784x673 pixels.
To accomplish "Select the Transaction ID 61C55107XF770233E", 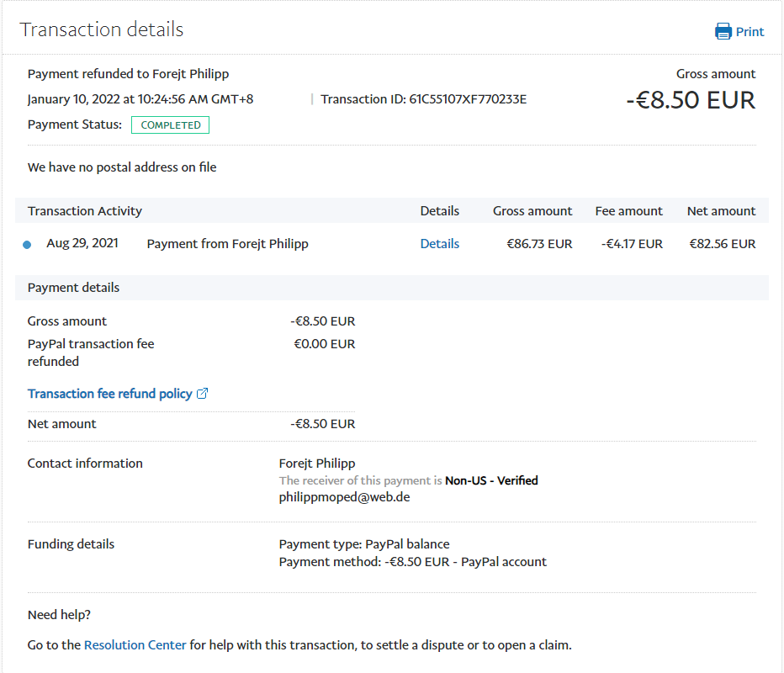I will 467,99.
